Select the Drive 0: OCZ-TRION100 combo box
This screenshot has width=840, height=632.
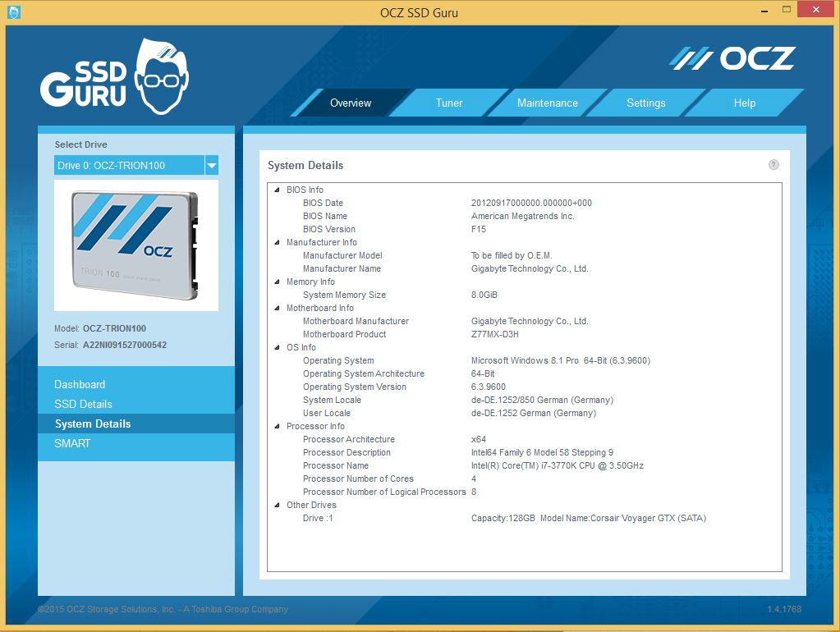(x=136, y=166)
